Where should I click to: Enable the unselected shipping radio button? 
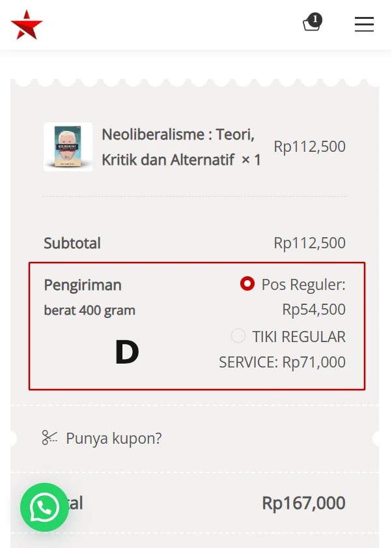point(237,336)
